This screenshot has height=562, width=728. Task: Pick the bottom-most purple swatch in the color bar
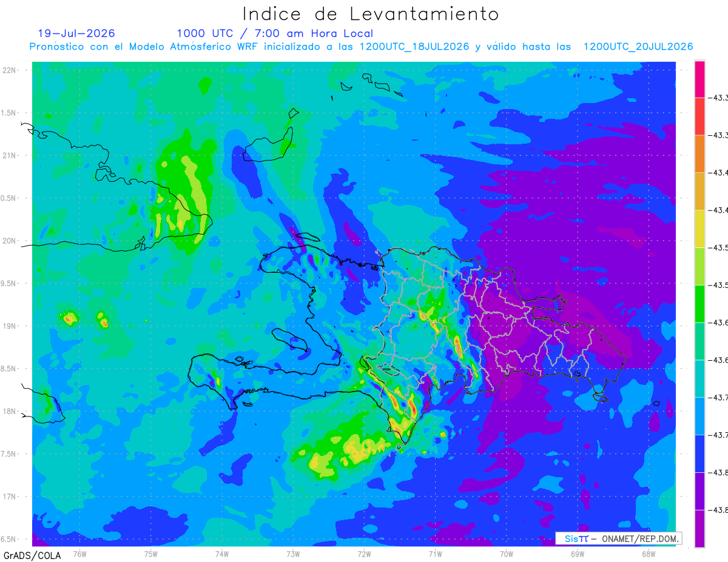coord(699,529)
